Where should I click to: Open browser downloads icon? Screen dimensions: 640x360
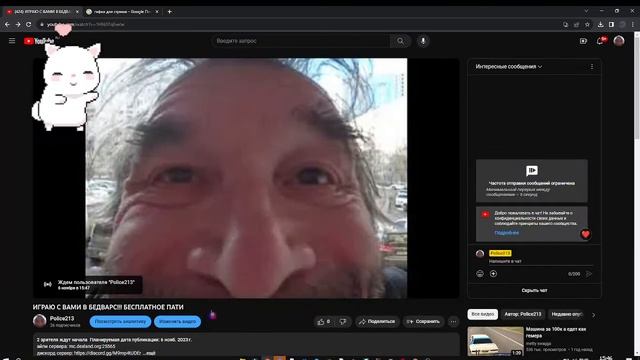600,24
